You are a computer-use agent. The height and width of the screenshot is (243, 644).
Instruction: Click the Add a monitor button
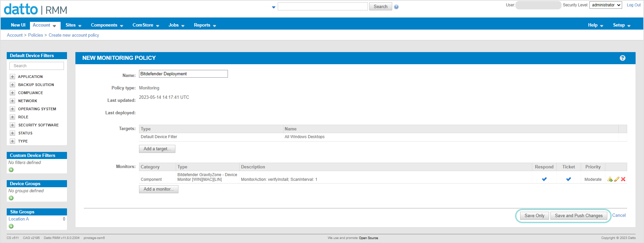click(x=159, y=189)
